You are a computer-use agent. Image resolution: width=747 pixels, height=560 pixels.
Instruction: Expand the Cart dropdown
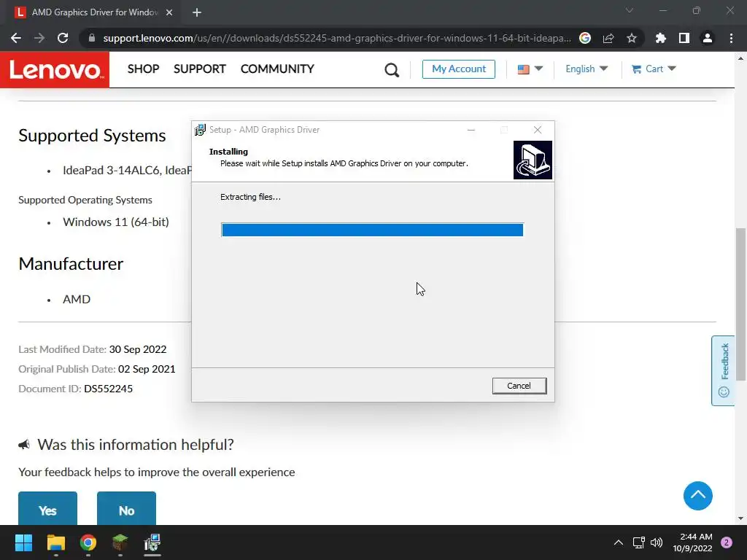pyautogui.click(x=654, y=69)
